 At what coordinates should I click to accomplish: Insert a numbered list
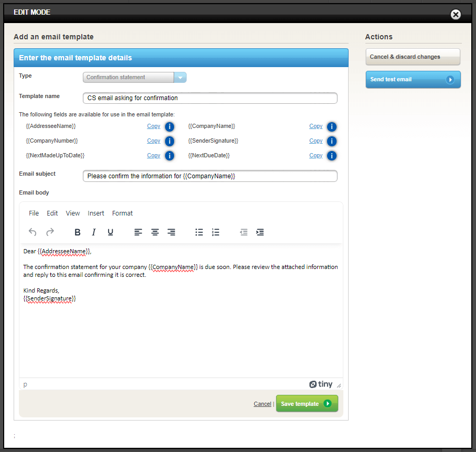215,232
